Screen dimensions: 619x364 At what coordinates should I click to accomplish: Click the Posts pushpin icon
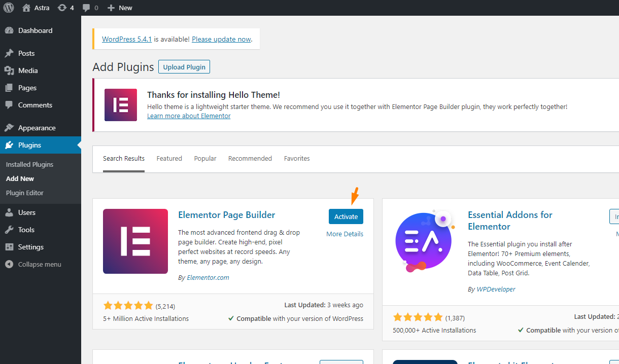[9, 53]
